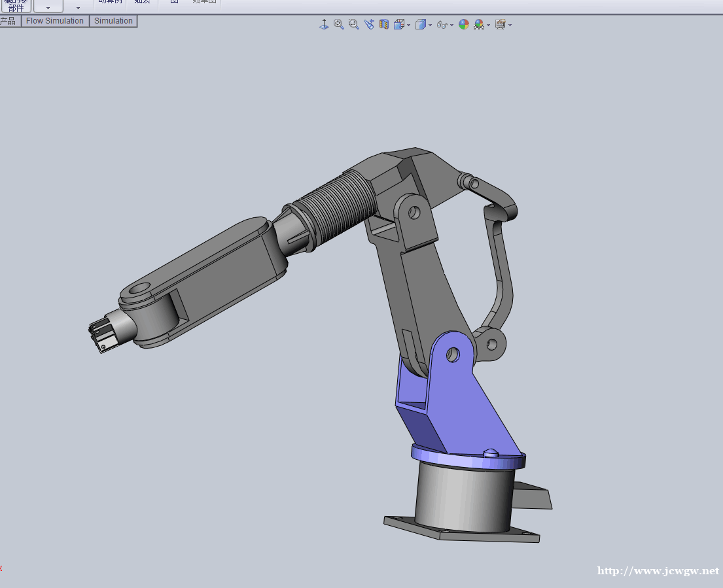Click the Display Style cube icon

tap(421, 25)
